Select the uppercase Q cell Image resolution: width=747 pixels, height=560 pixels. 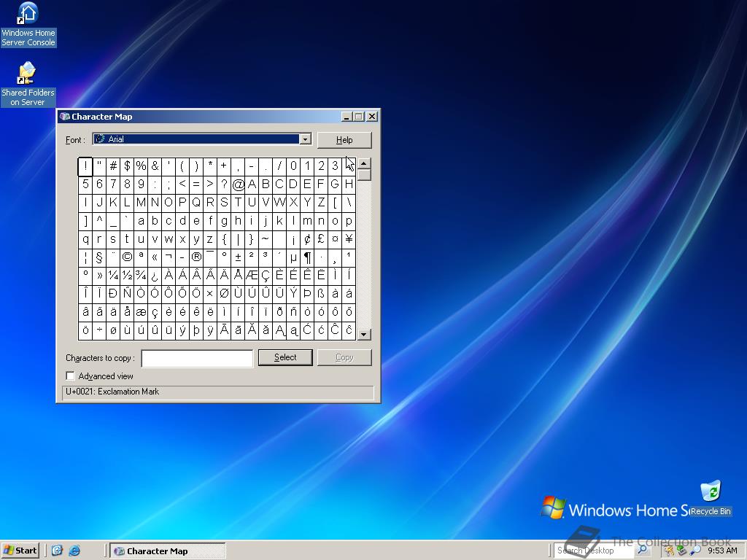pyautogui.click(x=196, y=203)
